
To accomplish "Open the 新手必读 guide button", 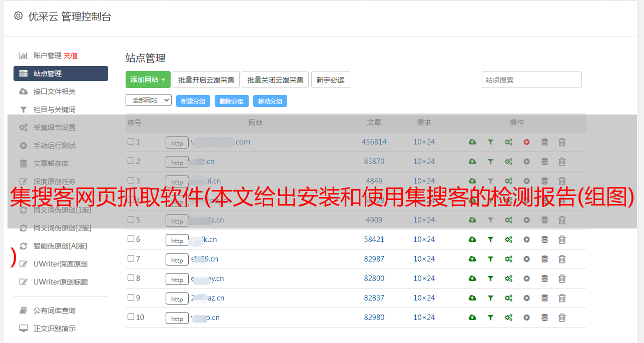I will point(330,79).
